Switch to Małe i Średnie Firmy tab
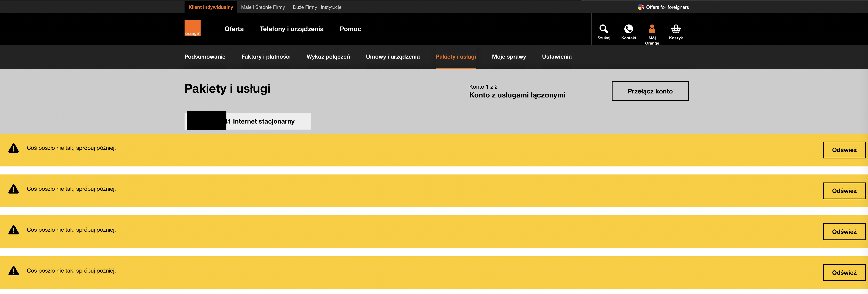 coord(262,7)
